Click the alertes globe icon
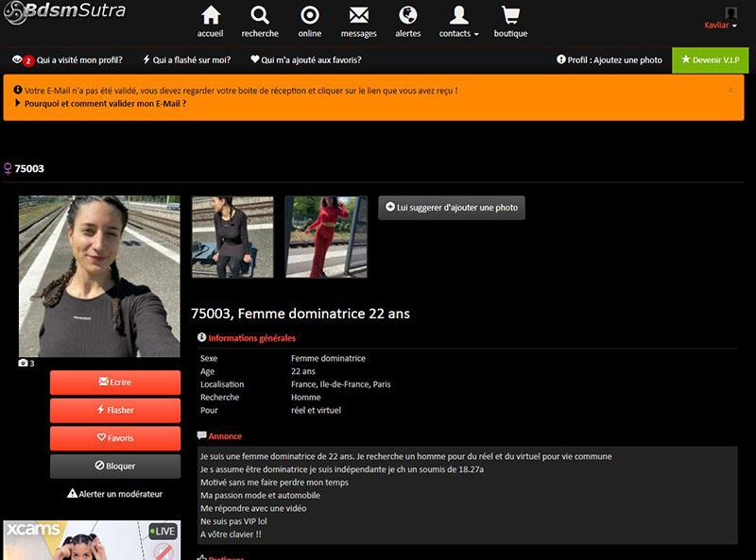Image resolution: width=756 pixels, height=560 pixels. click(408, 15)
